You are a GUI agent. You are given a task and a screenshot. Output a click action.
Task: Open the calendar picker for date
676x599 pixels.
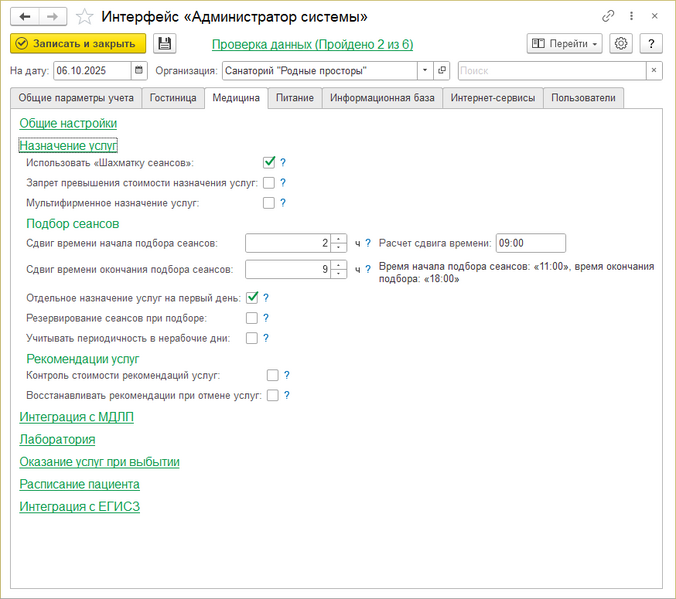[139, 71]
